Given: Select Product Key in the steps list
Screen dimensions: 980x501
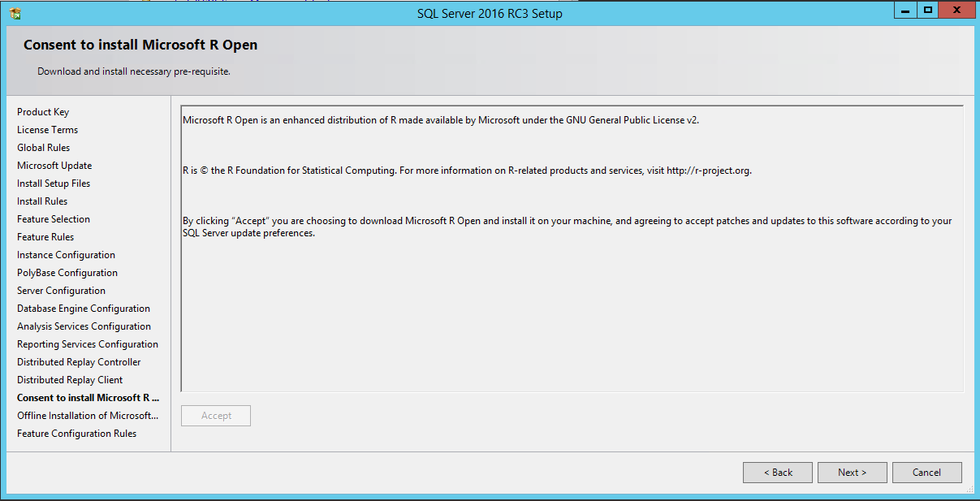Looking at the screenshot, I should [43, 112].
